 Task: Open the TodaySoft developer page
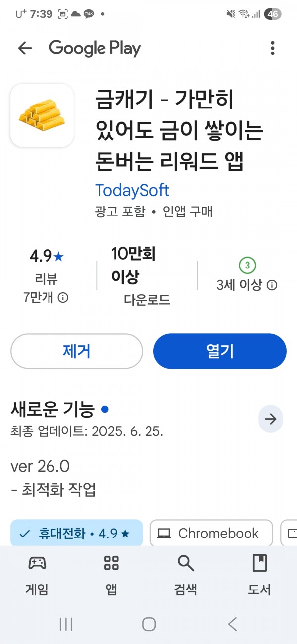(132, 190)
